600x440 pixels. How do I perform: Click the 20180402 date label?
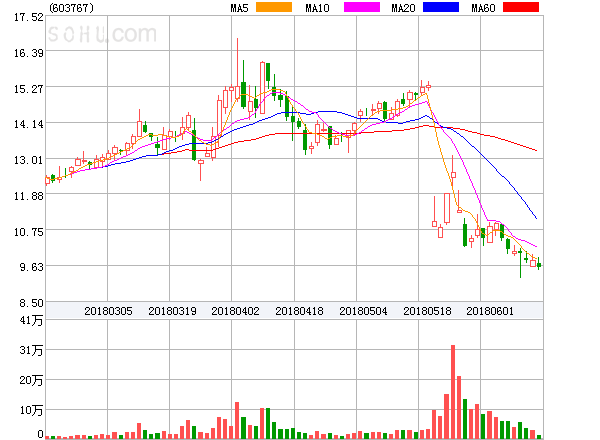235,311
